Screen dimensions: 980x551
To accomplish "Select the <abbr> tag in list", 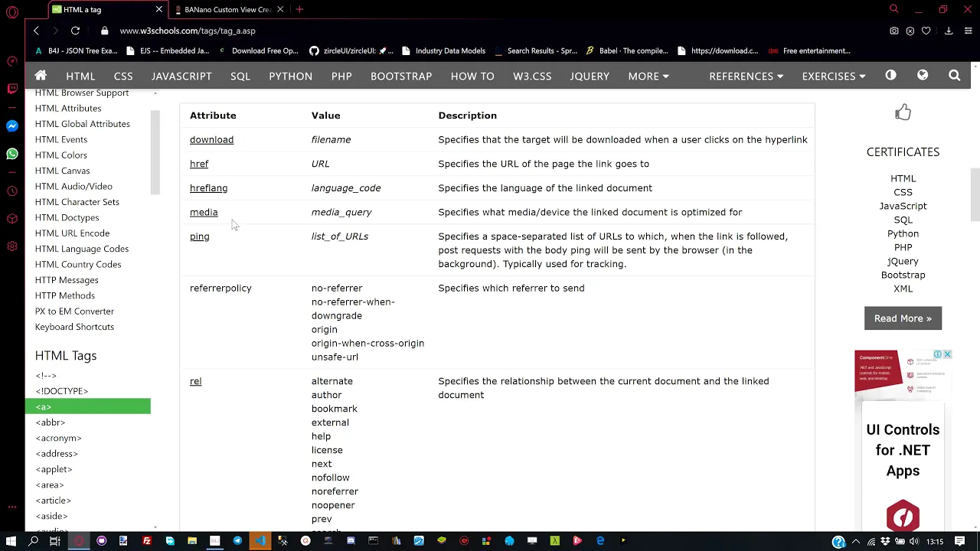I will 50,422.
